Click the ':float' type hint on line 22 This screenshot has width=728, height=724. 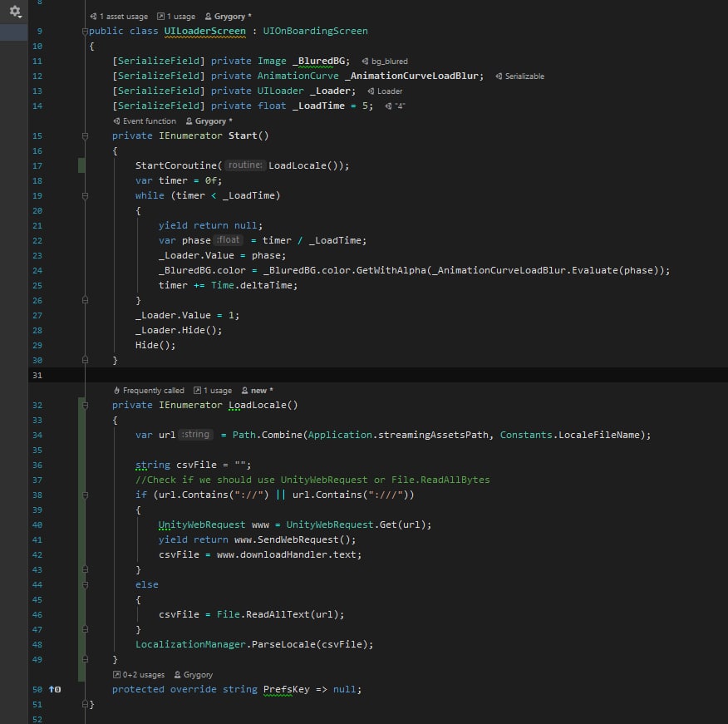[x=228, y=240]
